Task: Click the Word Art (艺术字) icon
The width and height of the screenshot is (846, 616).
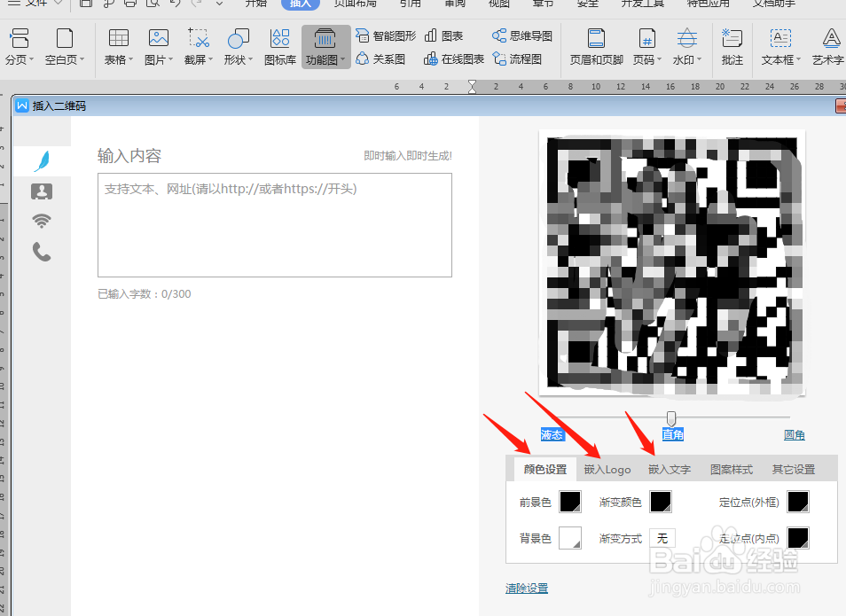Action: tap(830, 39)
